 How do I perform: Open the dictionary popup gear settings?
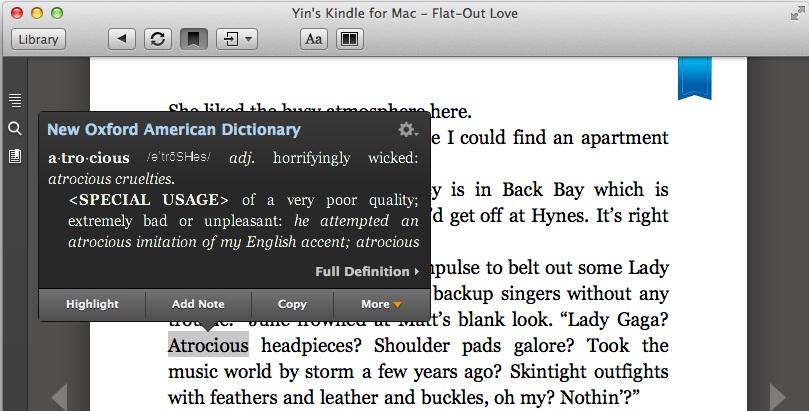(x=407, y=129)
